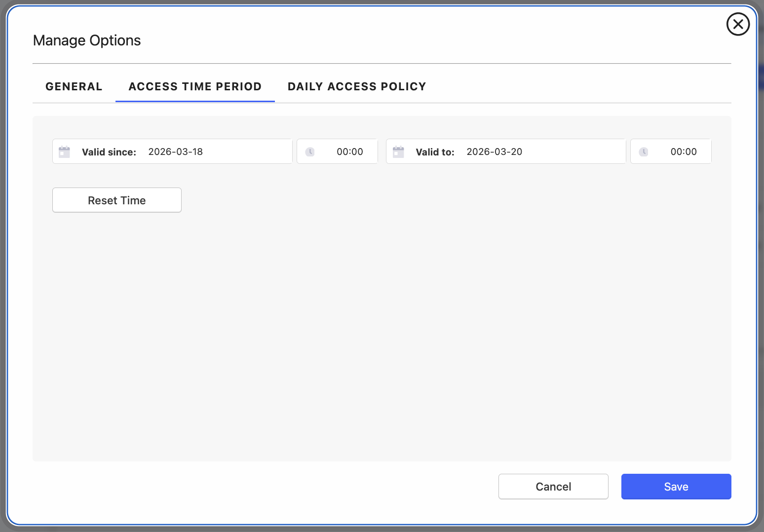Screen dimensions: 764x532
Task: Click the 2026-03-20 end date value
Action: [494, 152]
